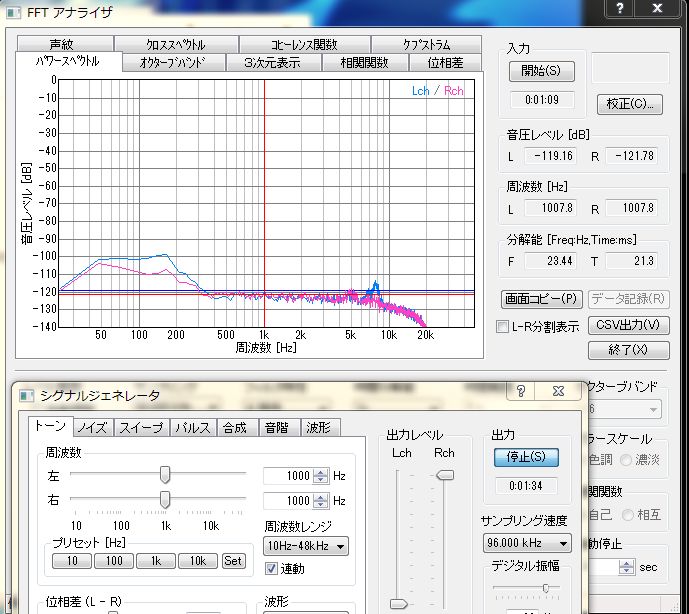Click the 10 Hz preset button
Viewport: 689px width, 614px height.
click(72, 561)
